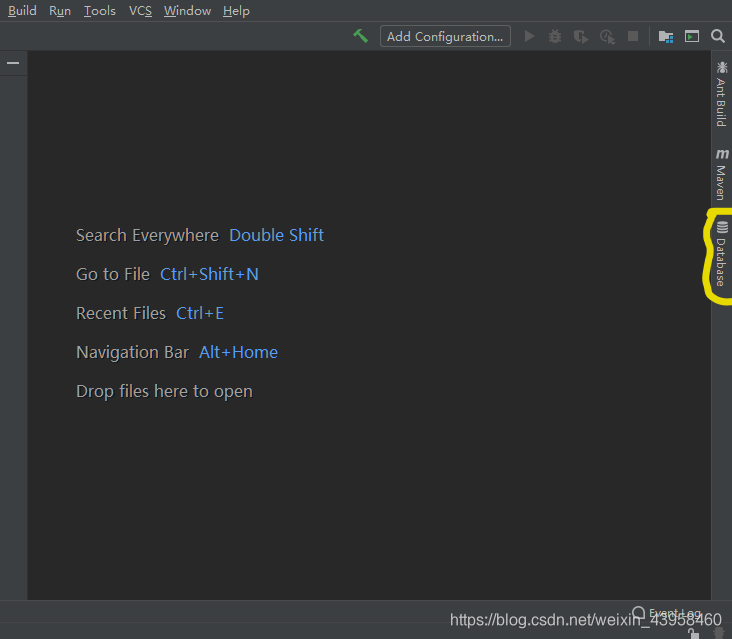This screenshot has width=732, height=639.
Task: Open the Event Log
Action: (666, 613)
